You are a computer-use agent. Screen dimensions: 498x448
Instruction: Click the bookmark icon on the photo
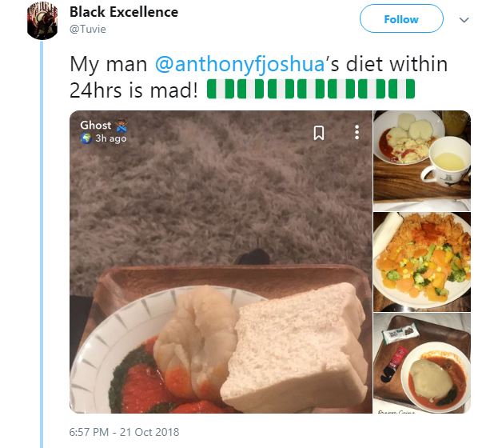pyautogui.click(x=318, y=133)
